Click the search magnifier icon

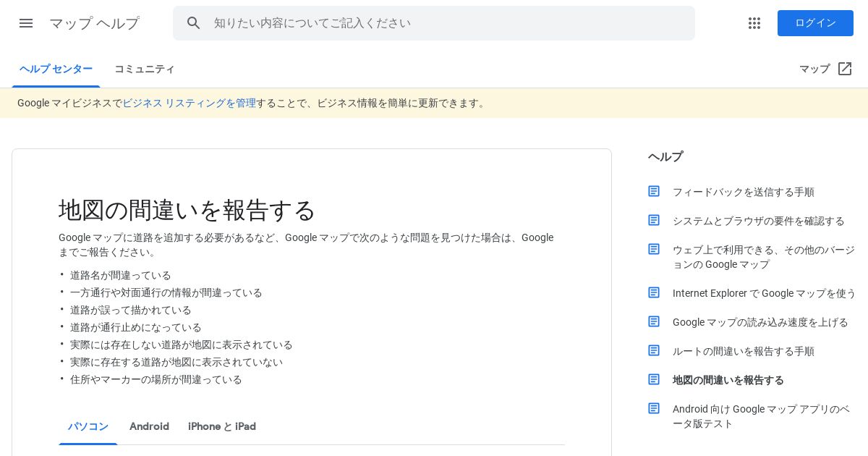coord(194,23)
